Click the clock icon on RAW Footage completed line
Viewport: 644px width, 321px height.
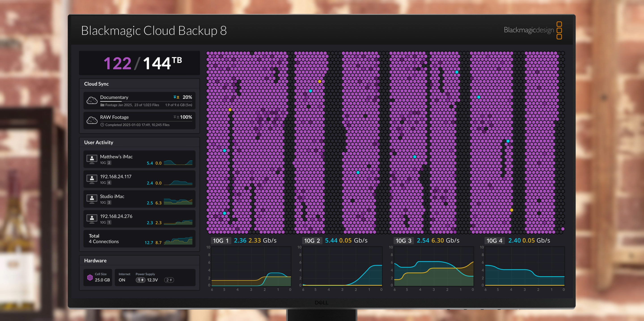click(102, 125)
